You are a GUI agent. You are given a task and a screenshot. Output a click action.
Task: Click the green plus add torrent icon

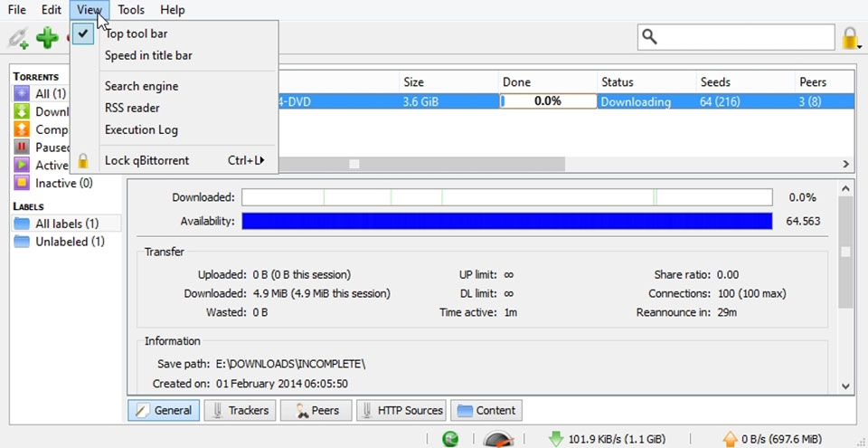(47, 38)
